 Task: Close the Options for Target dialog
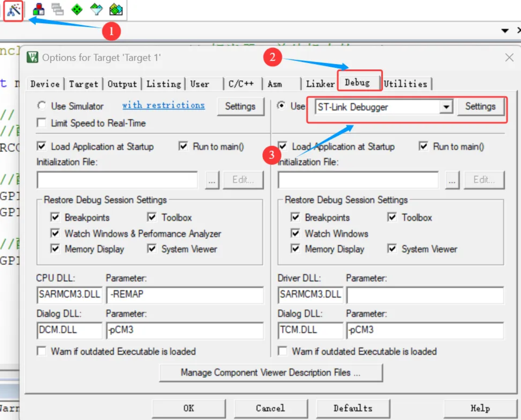coord(509,57)
